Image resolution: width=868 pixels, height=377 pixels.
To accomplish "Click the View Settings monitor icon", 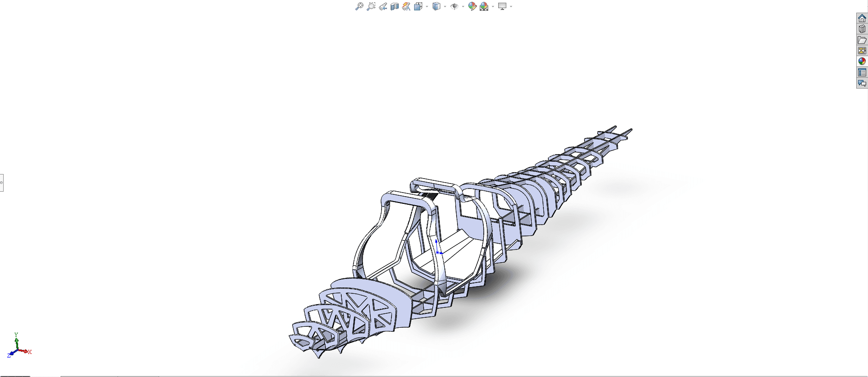I will (502, 6).
